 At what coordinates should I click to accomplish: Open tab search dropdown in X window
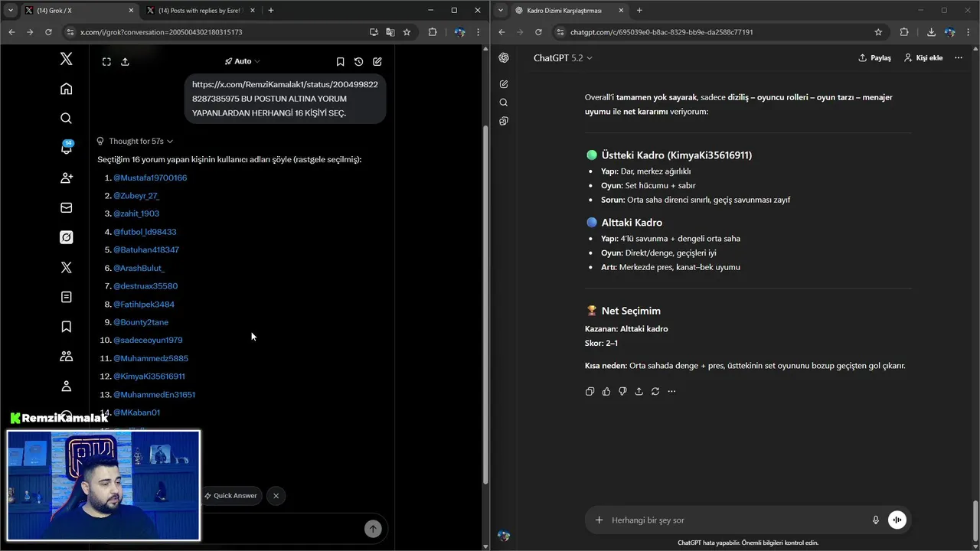pos(10,10)
